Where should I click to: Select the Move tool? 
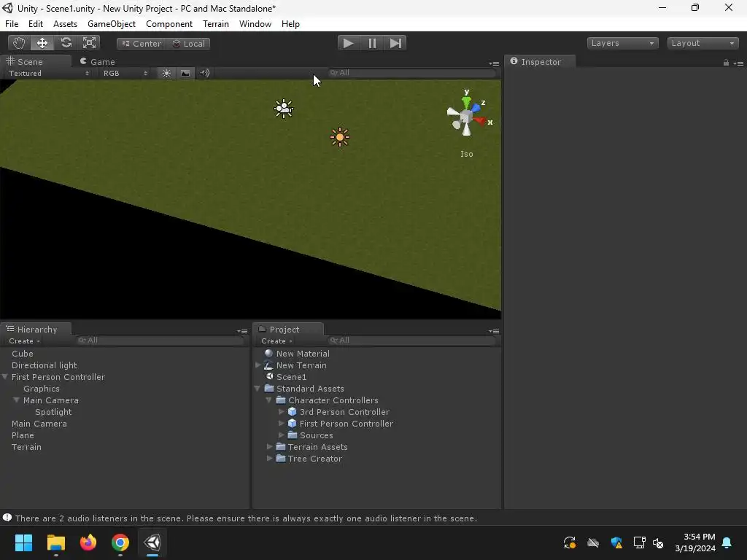42,43
